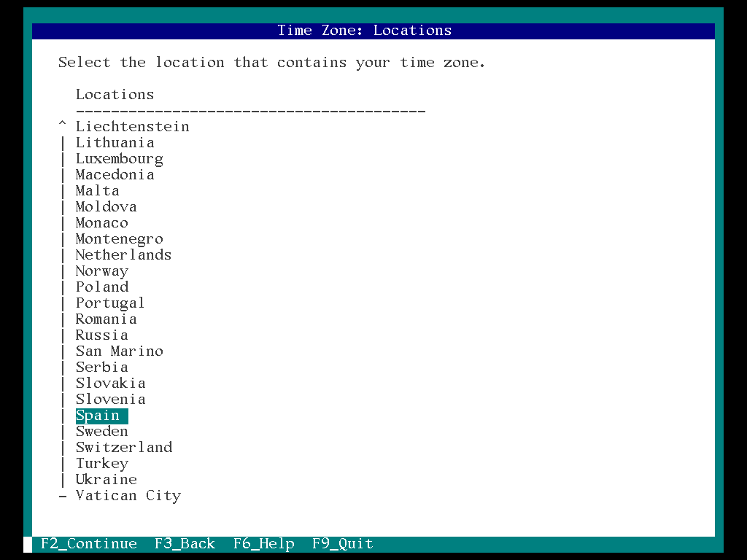
Task: Choose Norway in the list
Action: [102, 271]
